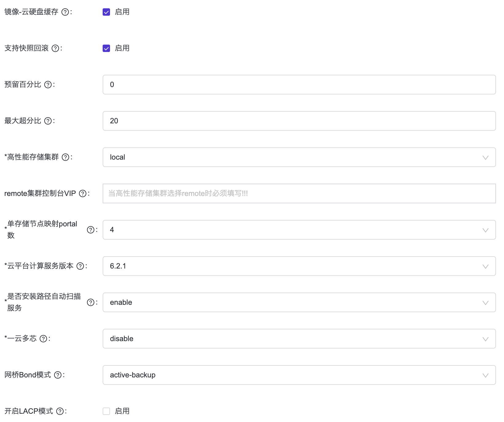
Task: Open 单存储节点映射portal数 dropdown
Action: [x=299, y=230]
